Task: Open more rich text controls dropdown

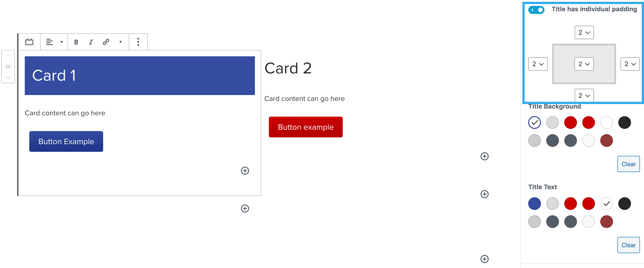Action: coord(120,42)
